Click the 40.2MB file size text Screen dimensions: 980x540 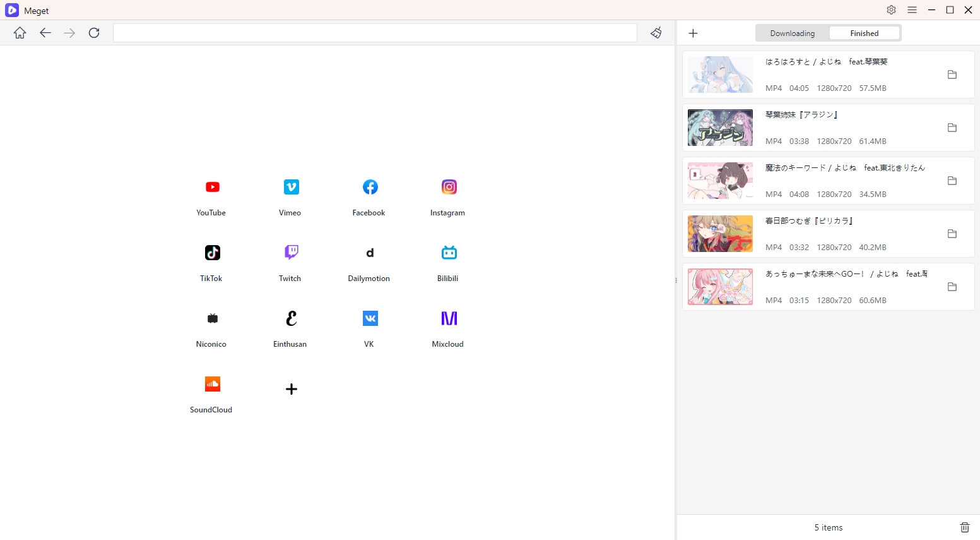tap(873, 248)
